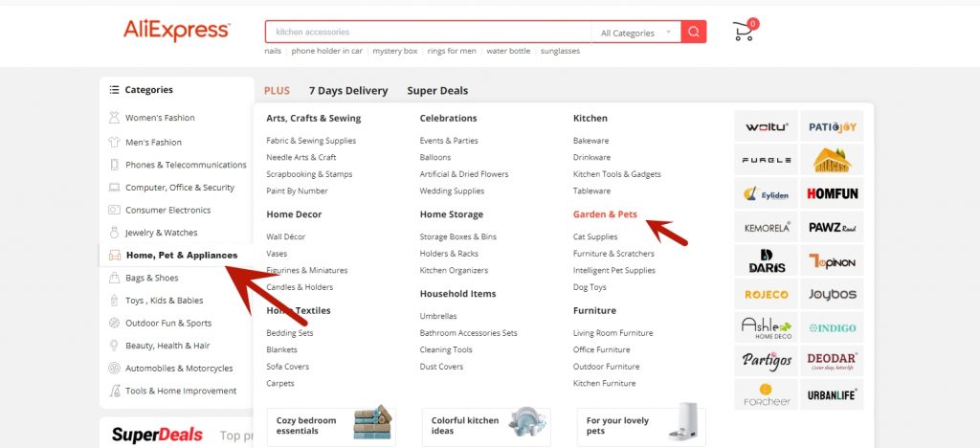Select the Homfun brand logo

tap(832, 193)
